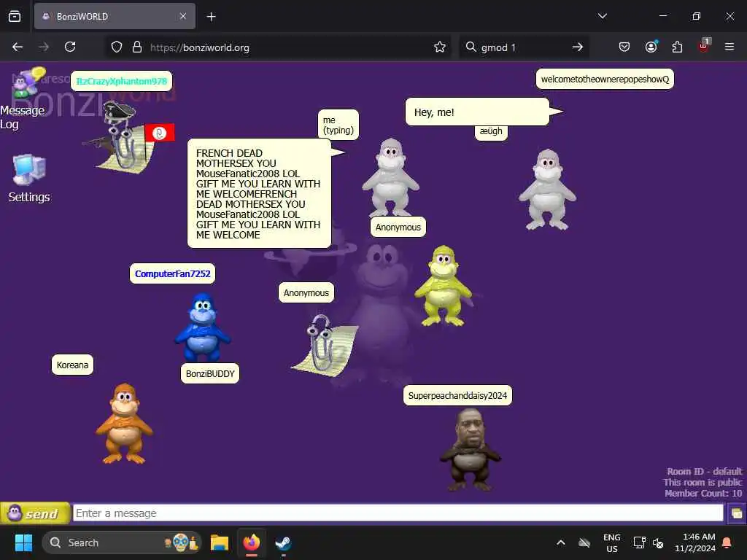Expand the list all tabs dropdown

point(602,16)
